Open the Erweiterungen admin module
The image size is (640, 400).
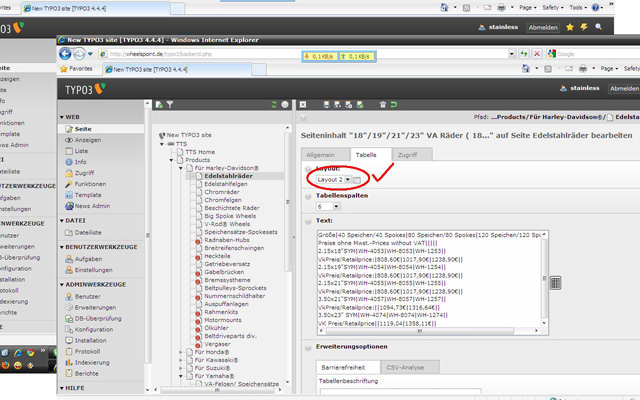coord(95,308)
